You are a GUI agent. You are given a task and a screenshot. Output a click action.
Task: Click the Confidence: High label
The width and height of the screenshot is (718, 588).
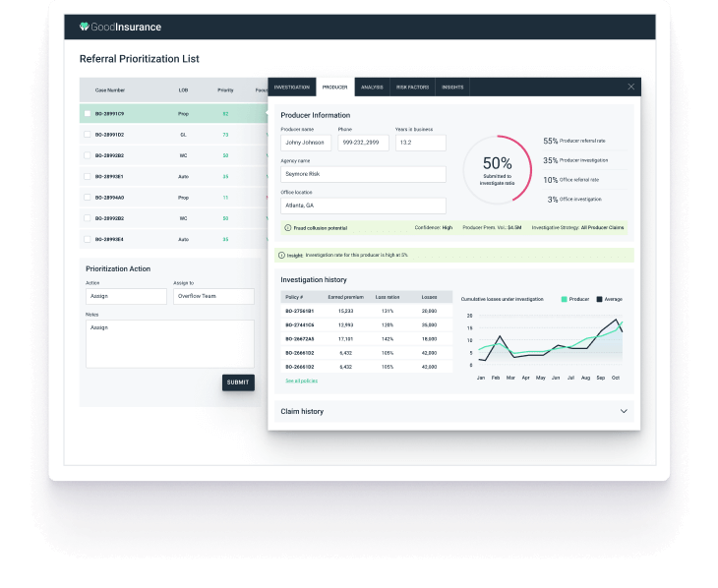[433, 227]
